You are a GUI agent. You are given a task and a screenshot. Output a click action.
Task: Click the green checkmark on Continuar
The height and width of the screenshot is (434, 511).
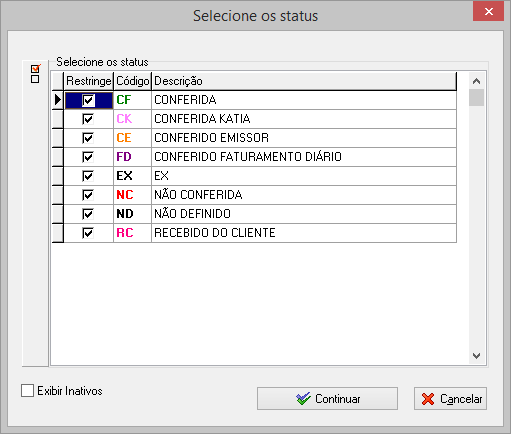click(x=303, y=399)
